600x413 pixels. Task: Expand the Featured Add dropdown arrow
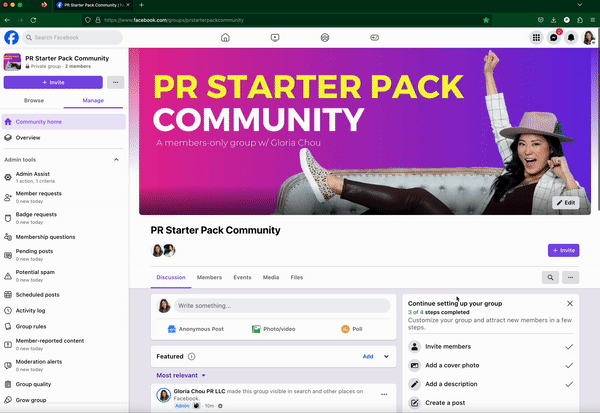point(384,355)
